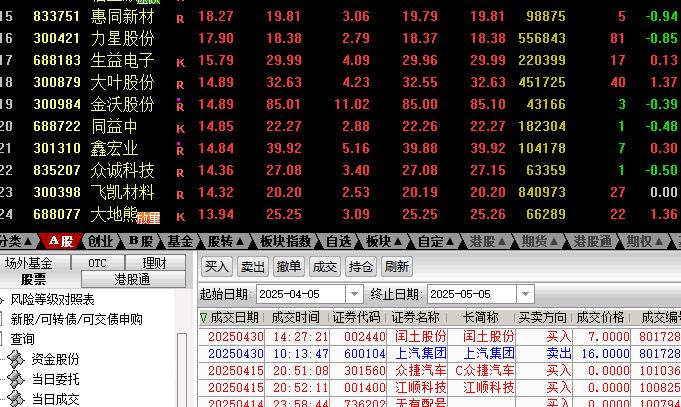Viewport: 681px width, 407px height.
Task: Click the icon beside 当日委托
Action: [16, 379]
